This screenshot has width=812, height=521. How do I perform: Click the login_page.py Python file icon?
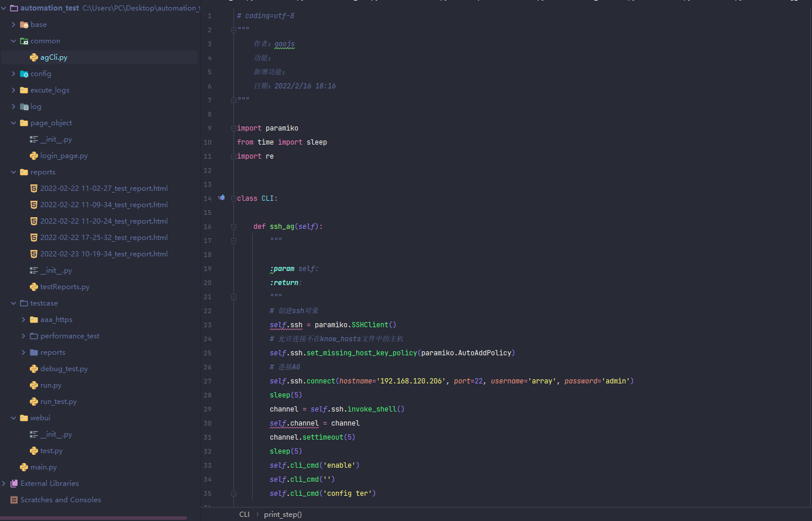click(x=34, y=156)
